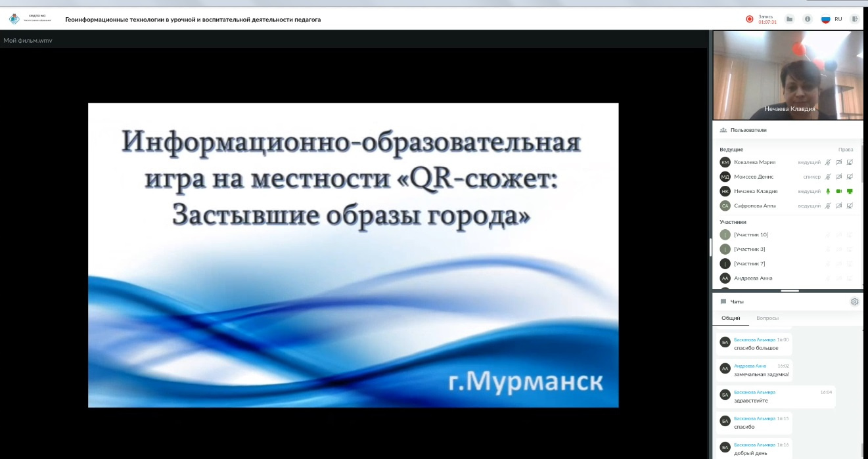Image resolution: width=868 pixels, height=459 pixels.
Task: Switch to the Вопросы chat tab
Action: 767,318
